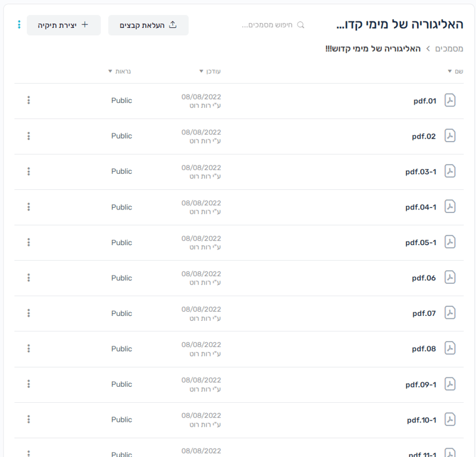Click PDF icon next to pdf.06
Viewport: 476px width, 457px height.
point(450,277)
